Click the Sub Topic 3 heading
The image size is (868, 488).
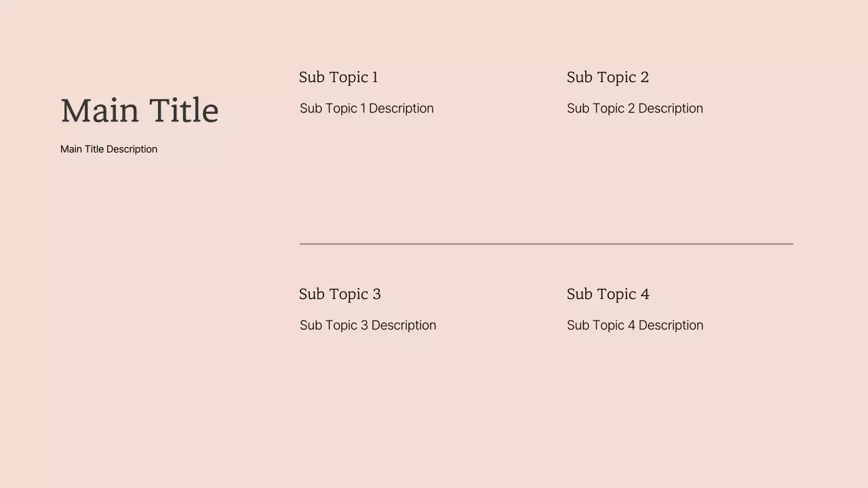pyautogui.click(x=340, y=294)
